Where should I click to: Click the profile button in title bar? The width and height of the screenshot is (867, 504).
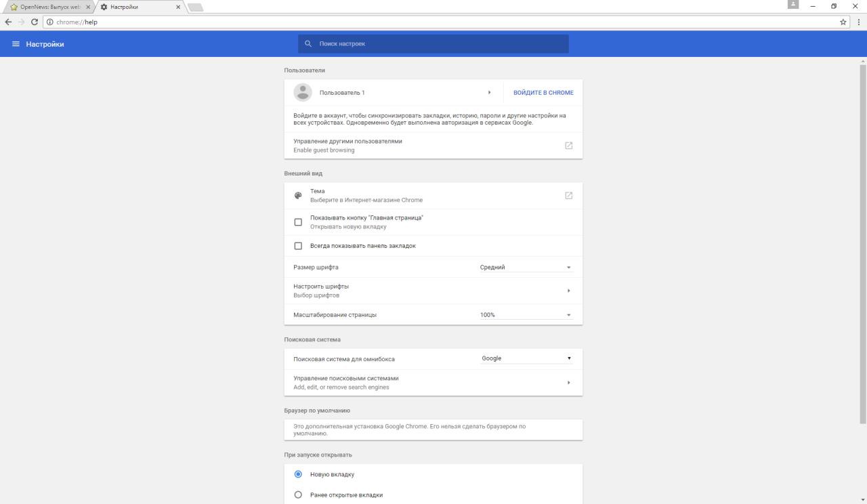pos(793,5)
